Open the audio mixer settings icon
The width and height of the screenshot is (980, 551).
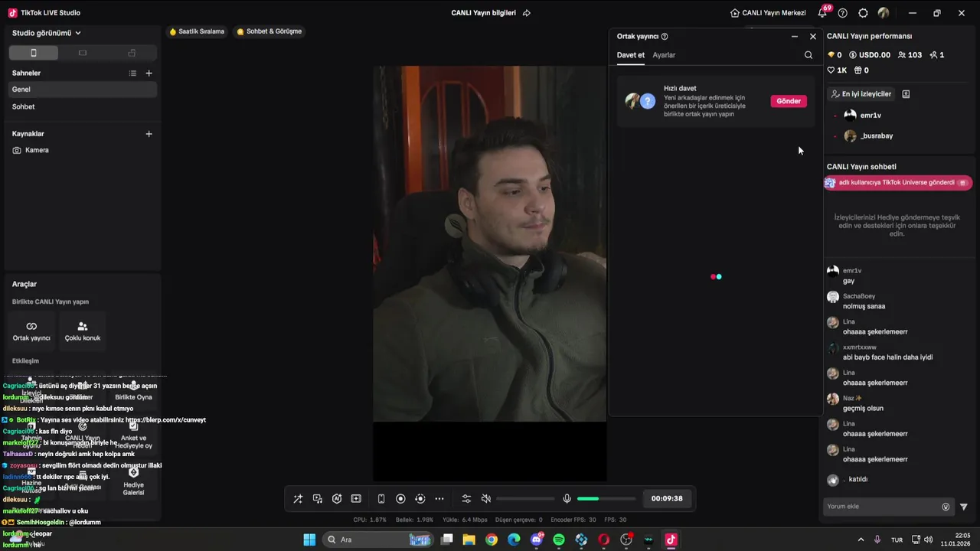point(466,499)
